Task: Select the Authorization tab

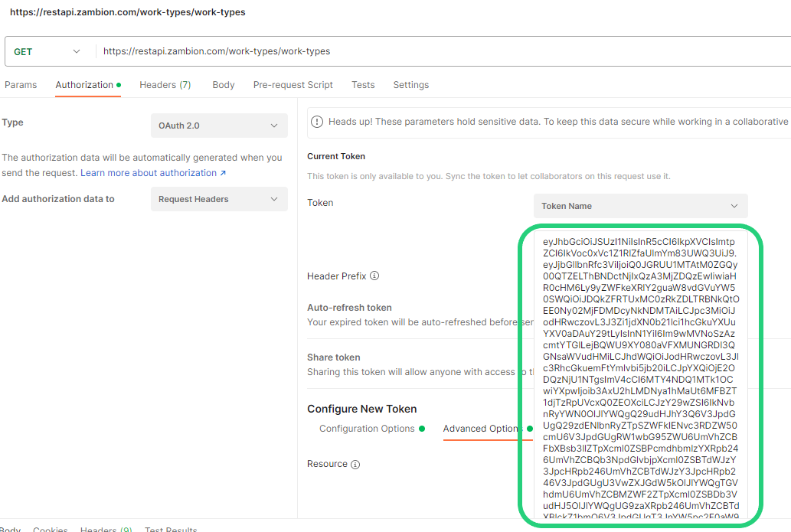Action: tap(88, 85)
